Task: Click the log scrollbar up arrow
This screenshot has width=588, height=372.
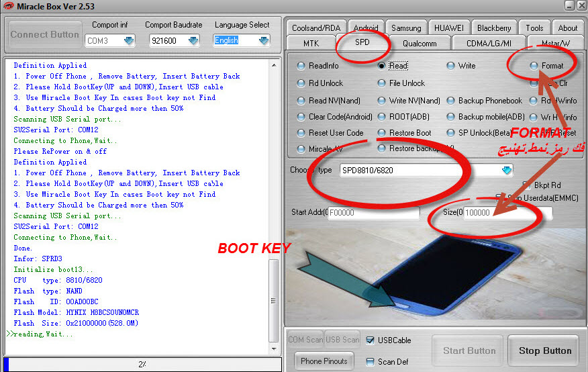Action: tap(274, 65)
